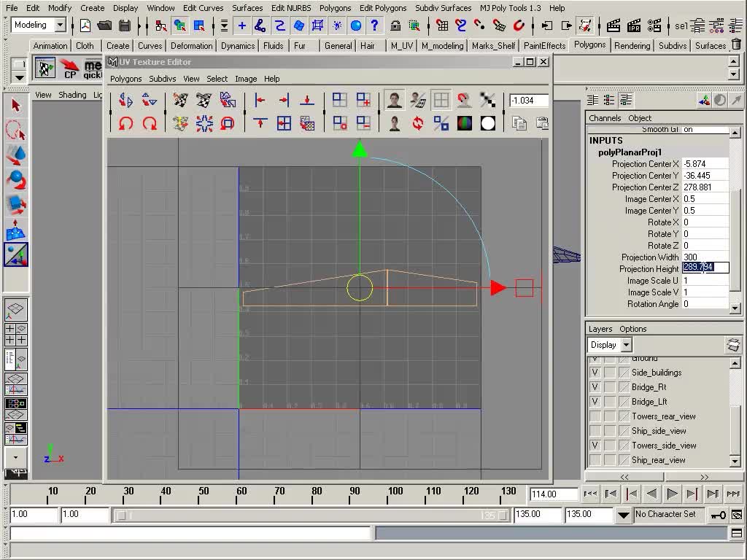The image size is (747, 560).
Task: Click the Align UVs to minimum U icon
Action: 260,100
